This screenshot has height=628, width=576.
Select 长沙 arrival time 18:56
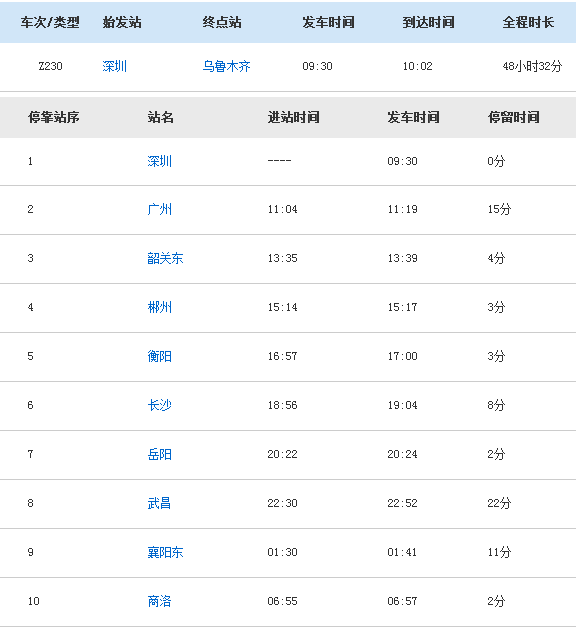click(282, 405)
